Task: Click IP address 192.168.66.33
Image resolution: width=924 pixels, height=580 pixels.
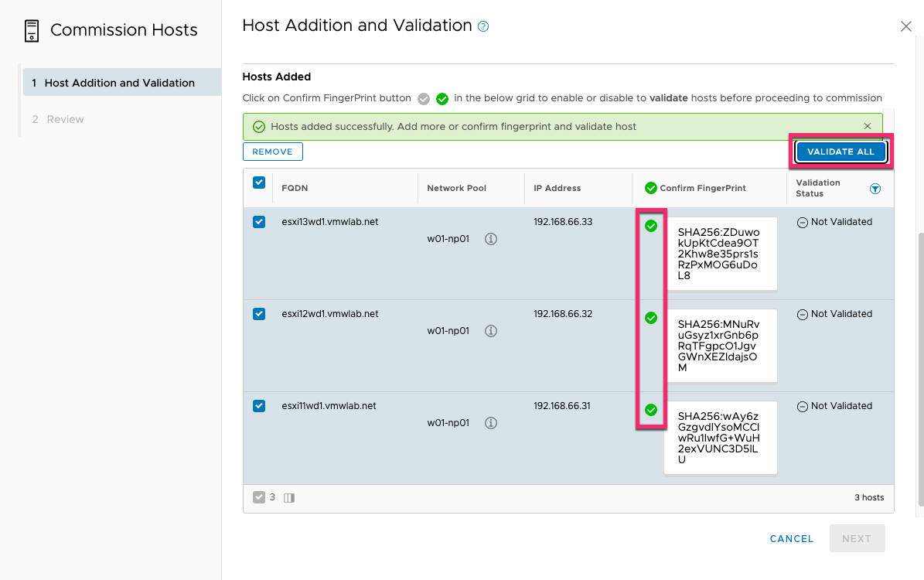Action: coord(563,222)
